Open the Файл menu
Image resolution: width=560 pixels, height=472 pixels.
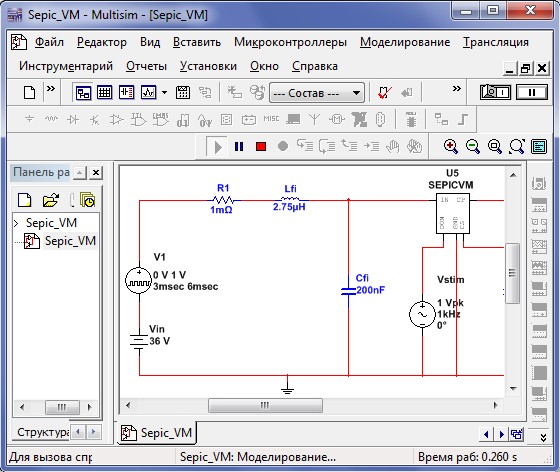[49, 42]
